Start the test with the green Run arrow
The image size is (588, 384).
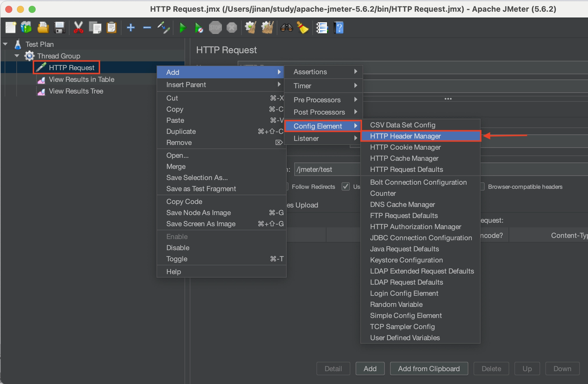[182, 27]
